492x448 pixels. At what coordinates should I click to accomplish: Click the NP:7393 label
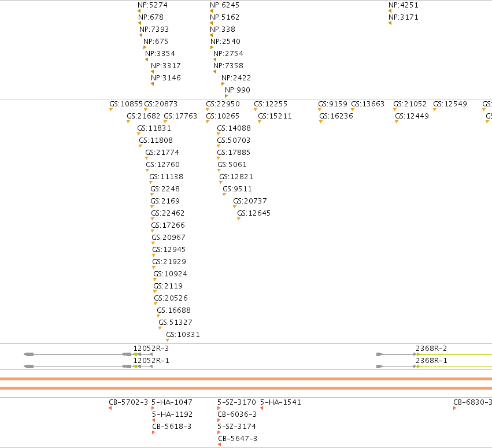[x=154, y=29]
